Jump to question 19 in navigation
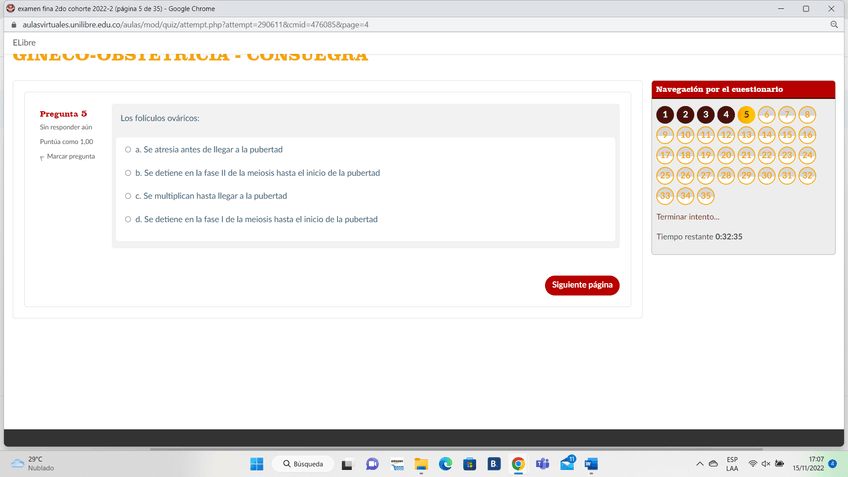 (705, 155)
